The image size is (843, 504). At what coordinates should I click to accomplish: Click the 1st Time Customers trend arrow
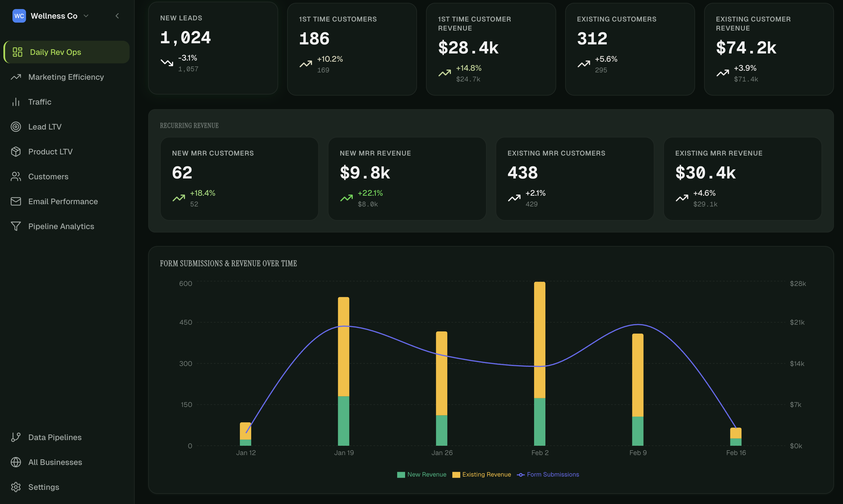click(x=306, y=64)
